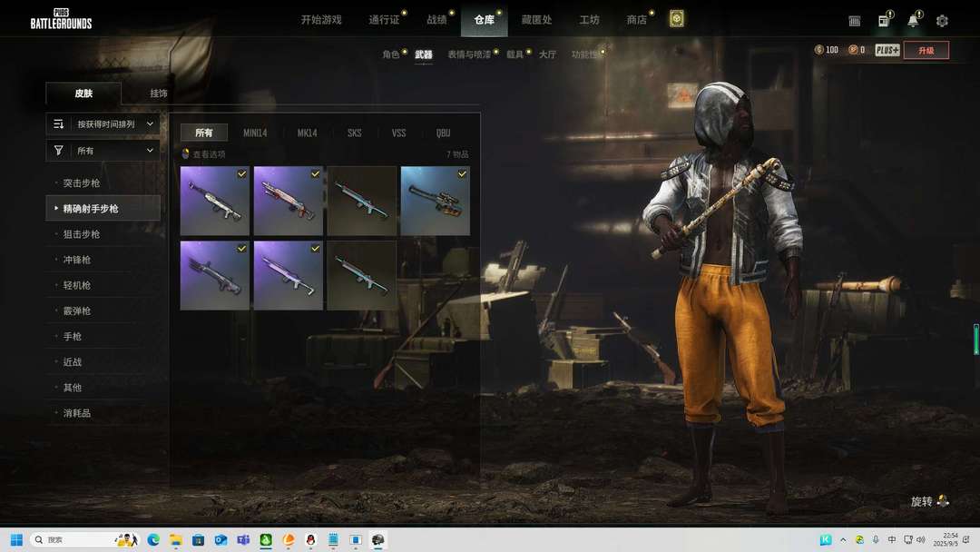Switch to the 角色 sub-tab
Screen dimensions: 980x552
(x=390, y=54)
